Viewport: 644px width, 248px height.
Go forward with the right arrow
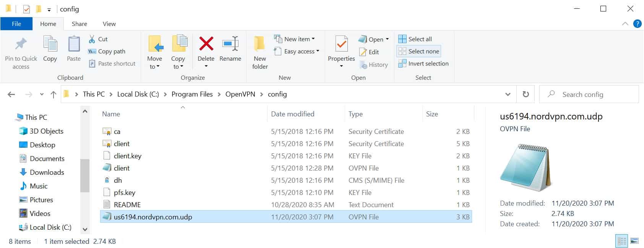pos(29,94)
